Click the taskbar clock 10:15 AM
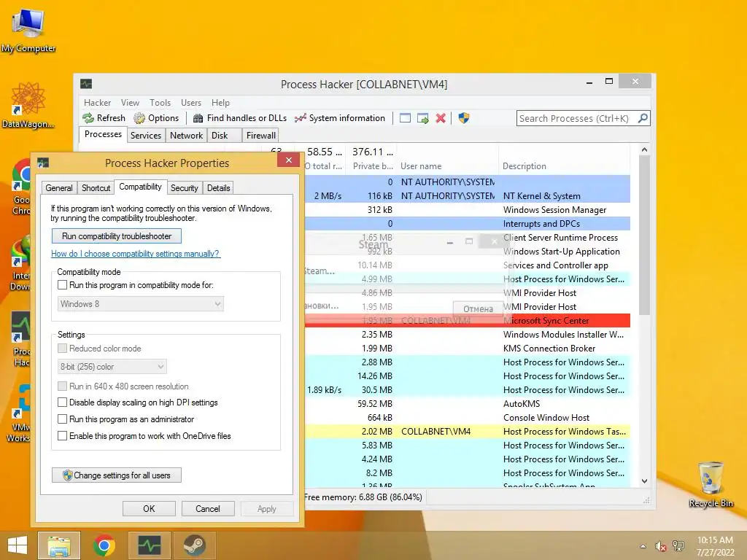The width and height of the screenshot is (747, 560). (715, 540)
